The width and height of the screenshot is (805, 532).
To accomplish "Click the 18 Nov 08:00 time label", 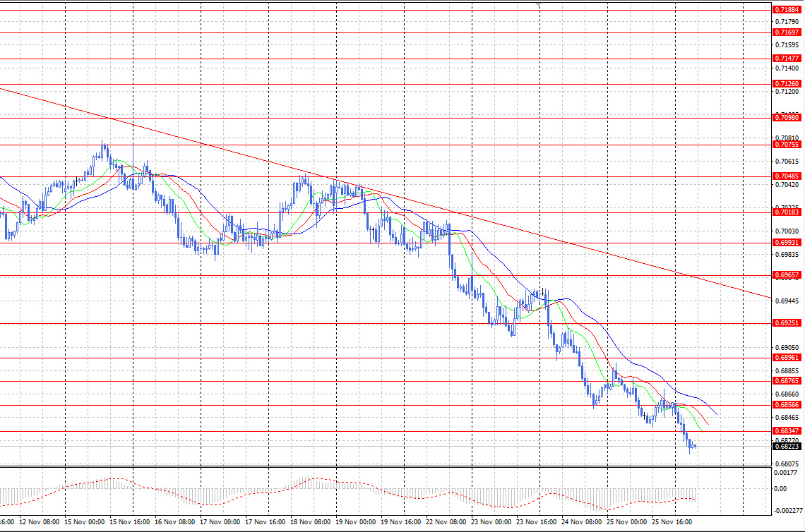I will (x=310, y=521).
